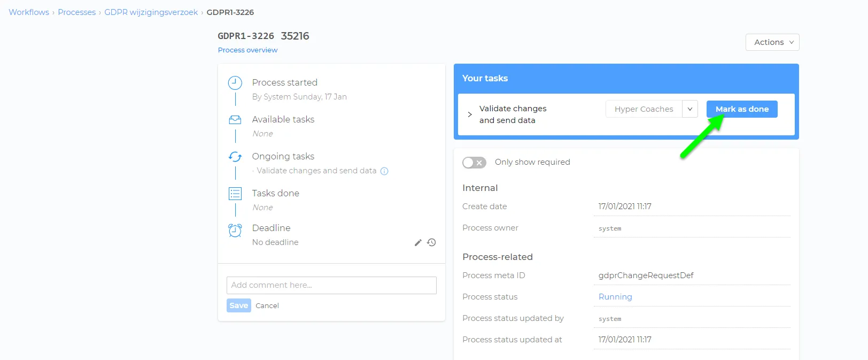Screen dimensions: 868x360
Task: Save the comment
Action: (239, 305)
